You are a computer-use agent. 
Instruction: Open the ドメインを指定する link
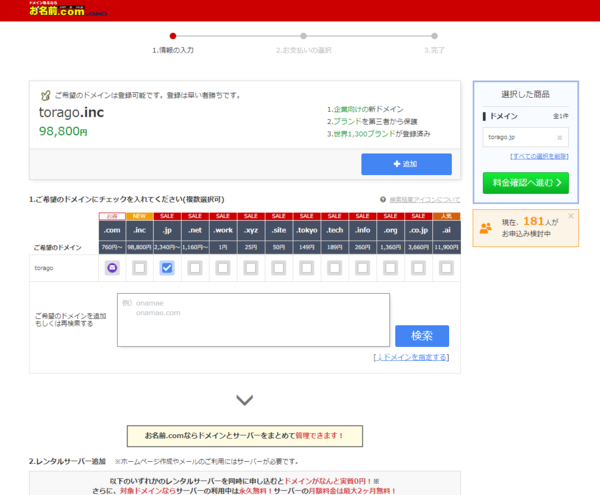(411, 357)
